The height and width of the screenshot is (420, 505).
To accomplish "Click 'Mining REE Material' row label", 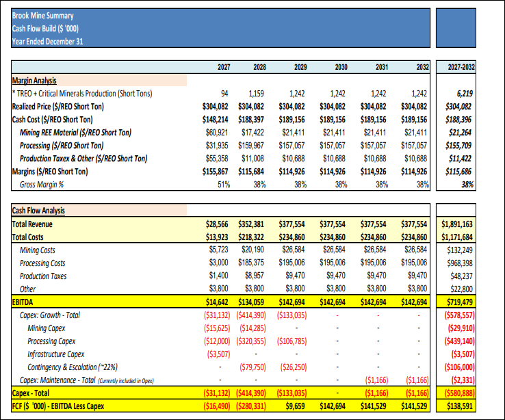I will click(75, 133).
